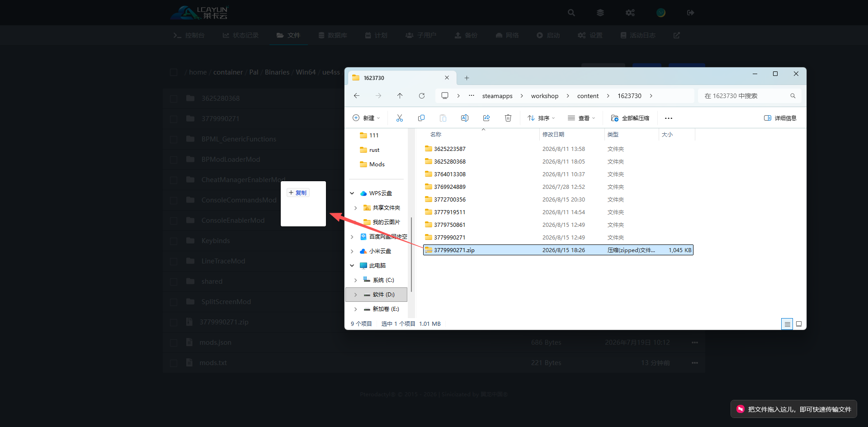Select 软件 (D:) drive in navigation tree

[x=376, y=295]
